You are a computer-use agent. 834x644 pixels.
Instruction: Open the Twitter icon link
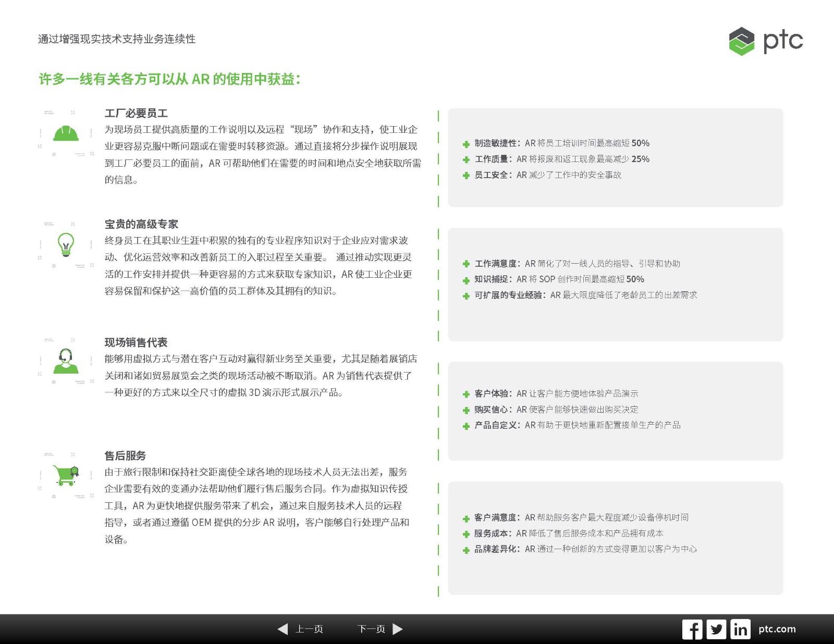(x=716, y=629)
